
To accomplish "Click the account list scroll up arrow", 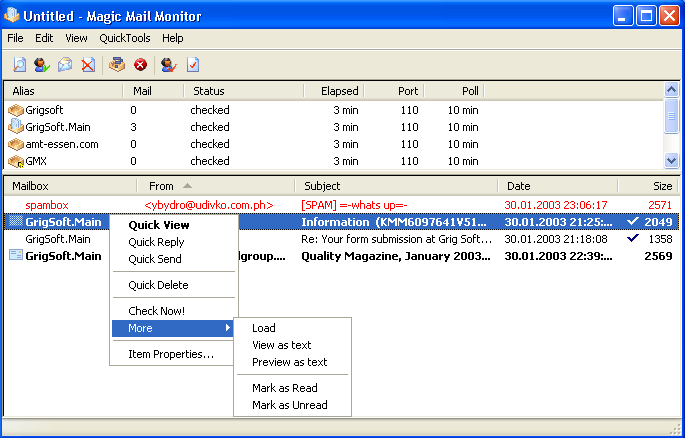I will (671, 90).
